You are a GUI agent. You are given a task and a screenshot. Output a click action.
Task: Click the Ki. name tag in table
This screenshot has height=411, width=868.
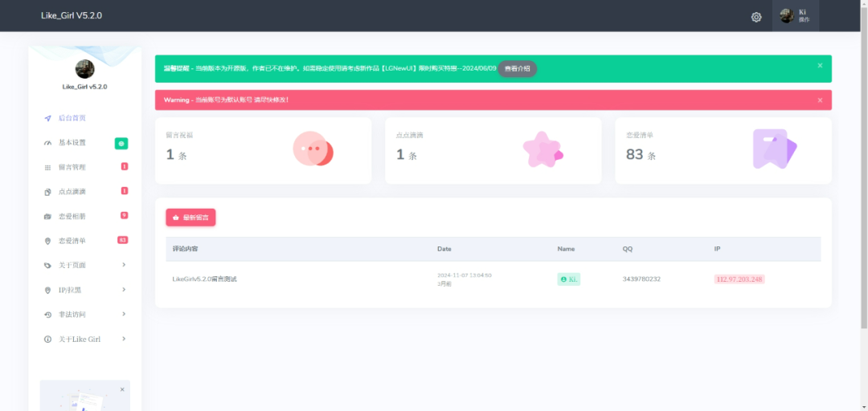pyautogui.click(x=568, y=279)
